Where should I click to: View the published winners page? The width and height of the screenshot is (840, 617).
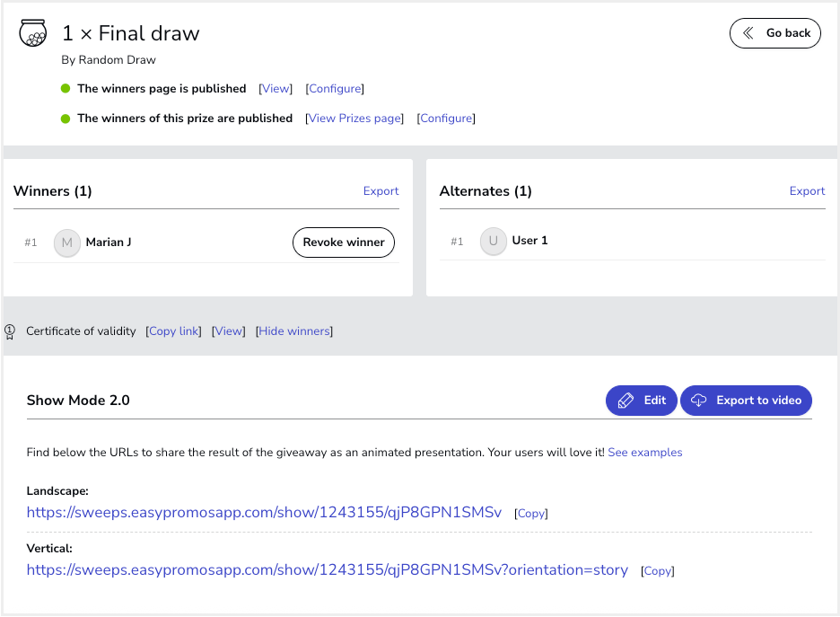(x=276, y=88)
